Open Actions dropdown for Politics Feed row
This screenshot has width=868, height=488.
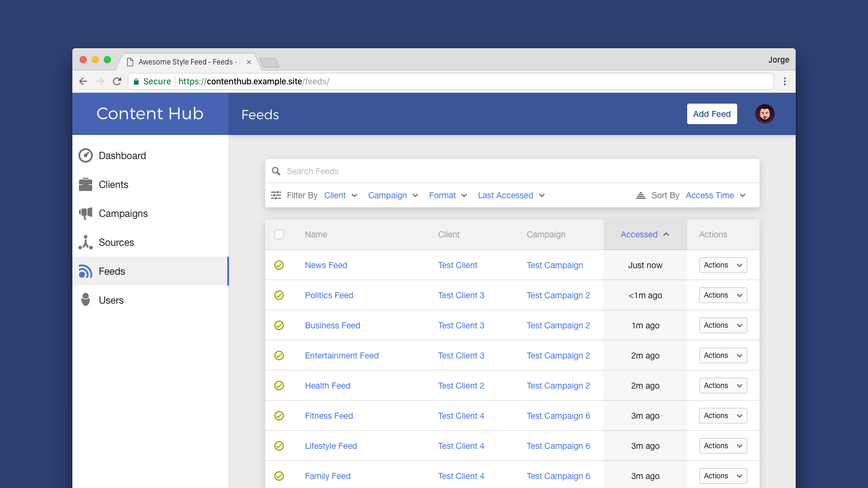click(723, 295)
